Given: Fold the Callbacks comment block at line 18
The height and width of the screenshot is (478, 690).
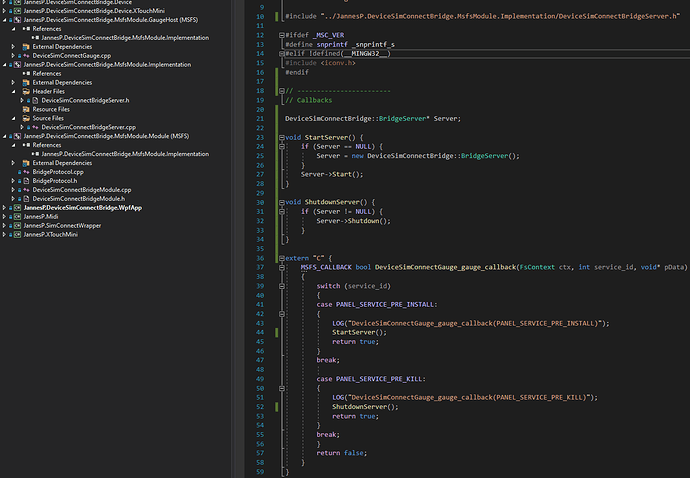Looking at the screenshot, I should 282,91.
